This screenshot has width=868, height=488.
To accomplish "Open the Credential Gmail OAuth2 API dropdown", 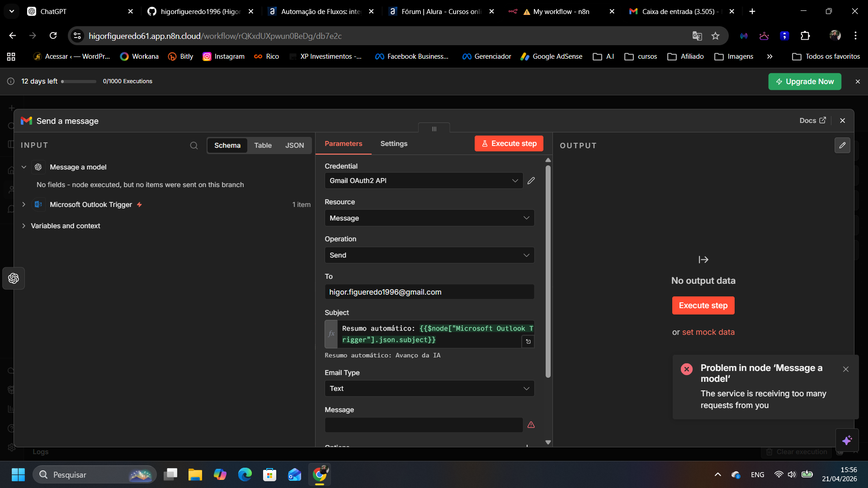I will (x=424, y=181).
